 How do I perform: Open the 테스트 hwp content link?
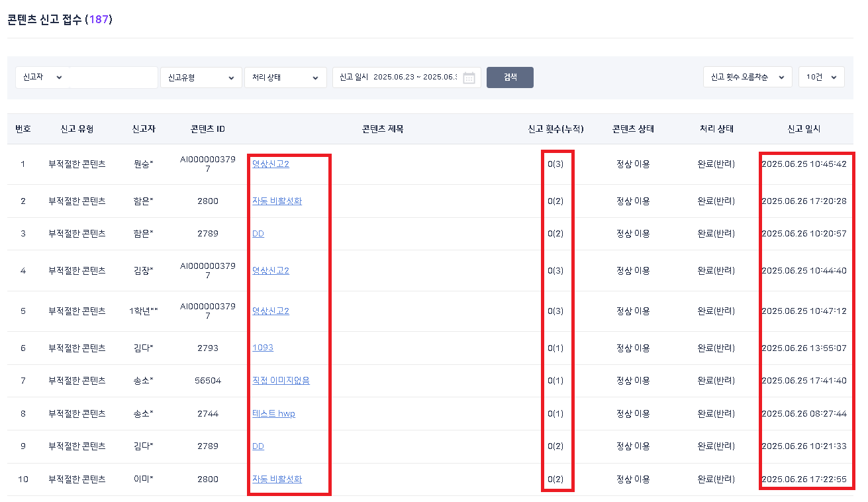click(273, 413)
